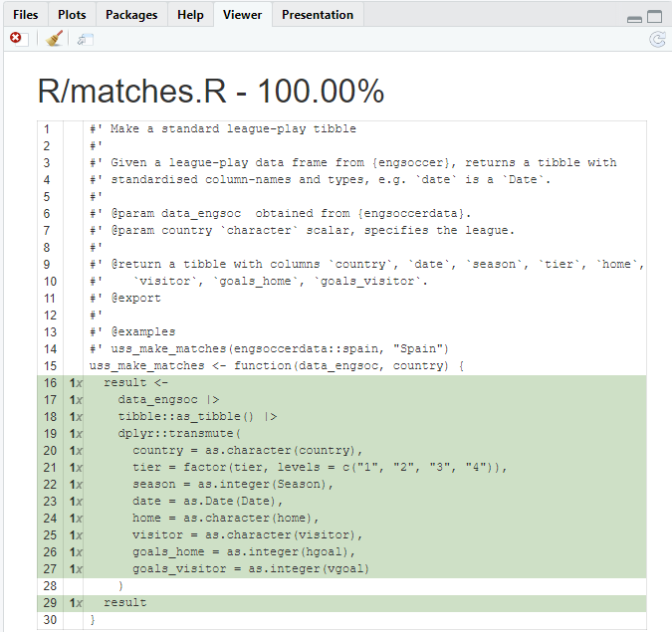Clear all viewer items with broom icon

(x=55, y=39)
